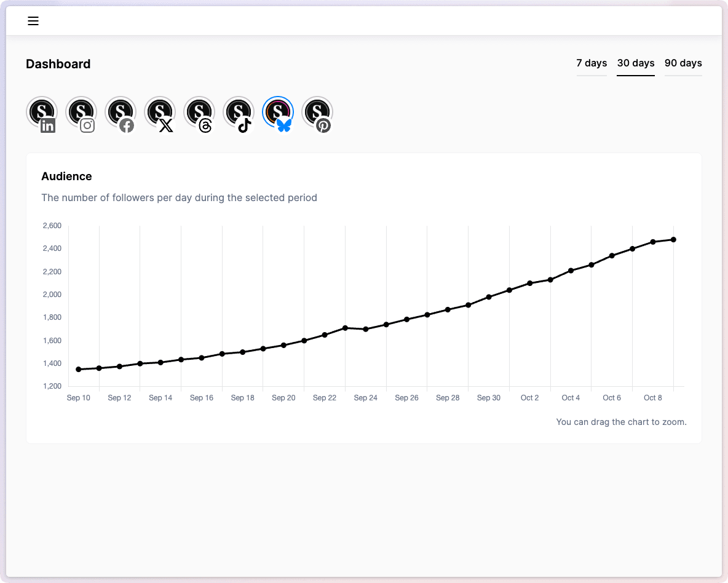Select the Pinterest account avatar
The height and width of the screenshot is (583, 728).
[x=317, y=113]
